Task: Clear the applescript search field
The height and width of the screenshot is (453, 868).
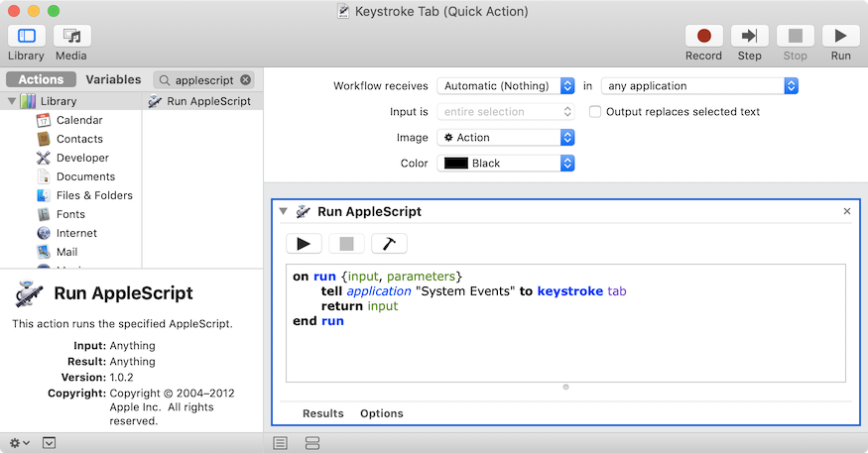Action: (x=246, y=79)
